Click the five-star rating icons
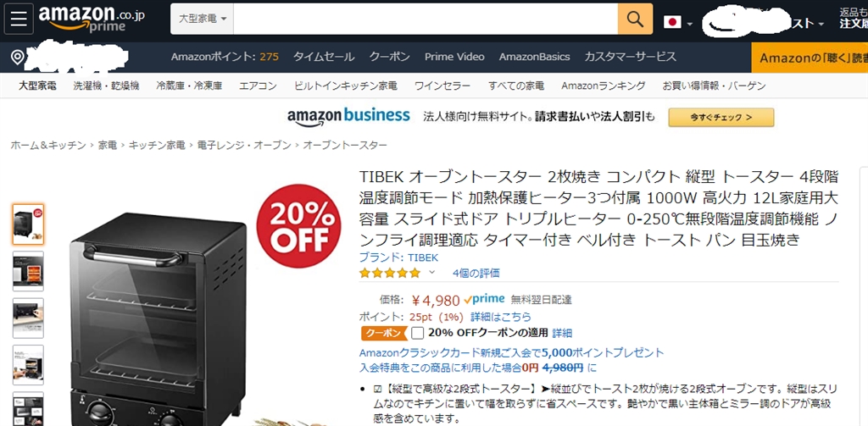868x426 pixels. tap(390, 273)
